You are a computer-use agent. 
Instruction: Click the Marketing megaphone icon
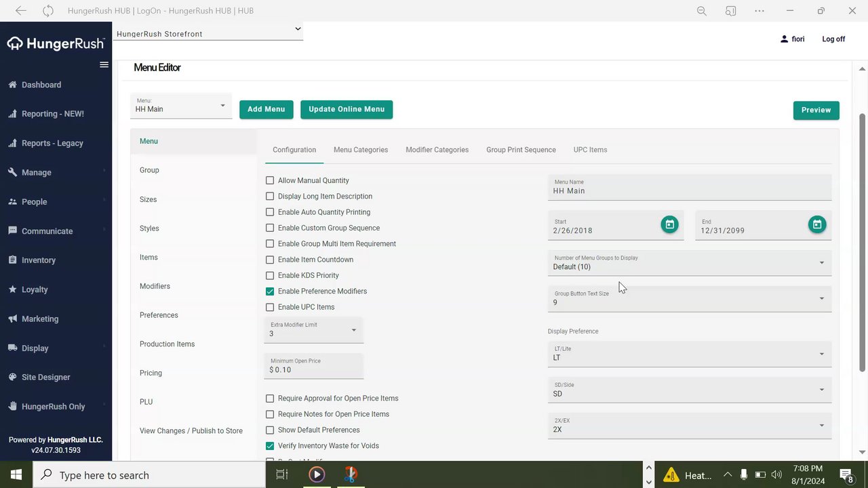point(12,319)
